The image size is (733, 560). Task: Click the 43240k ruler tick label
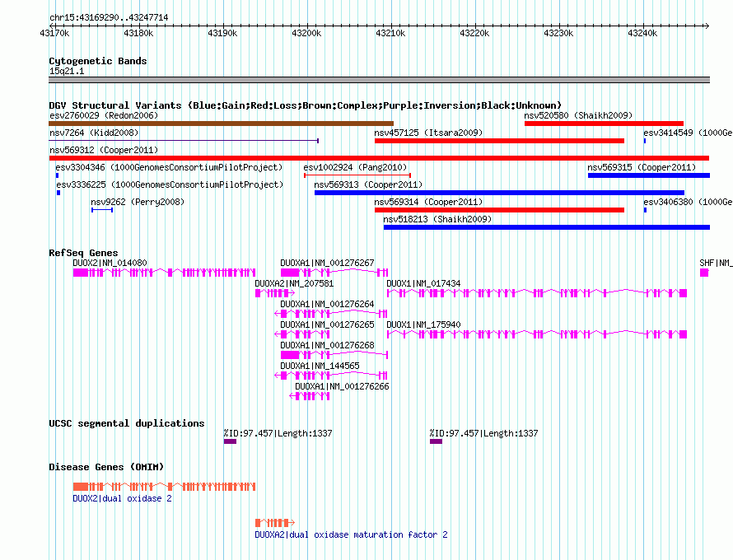pos(642,33)
